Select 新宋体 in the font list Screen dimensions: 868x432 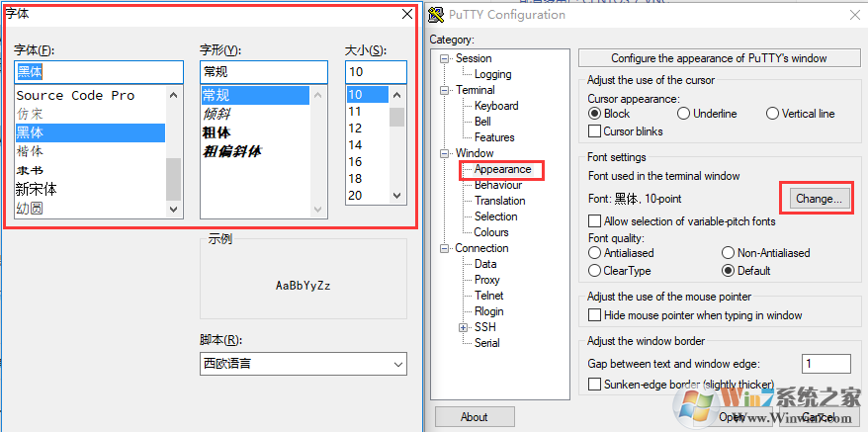point(90,190)
